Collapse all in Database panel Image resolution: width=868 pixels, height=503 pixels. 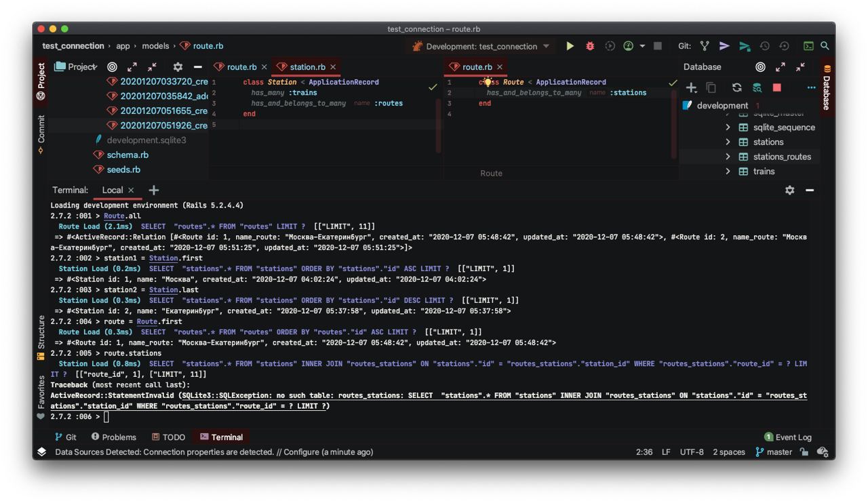800,67
